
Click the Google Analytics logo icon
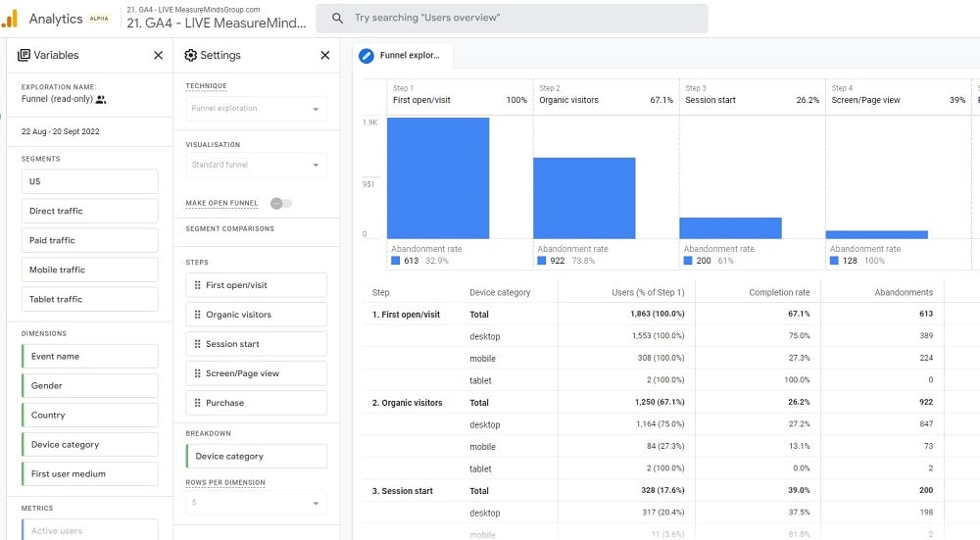click(11, 19)
